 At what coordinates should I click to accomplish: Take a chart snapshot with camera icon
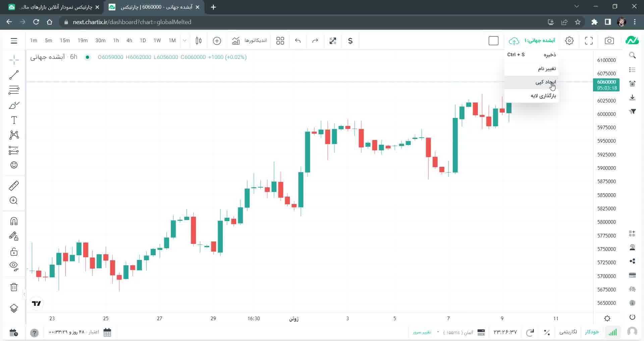pos(609,41)
